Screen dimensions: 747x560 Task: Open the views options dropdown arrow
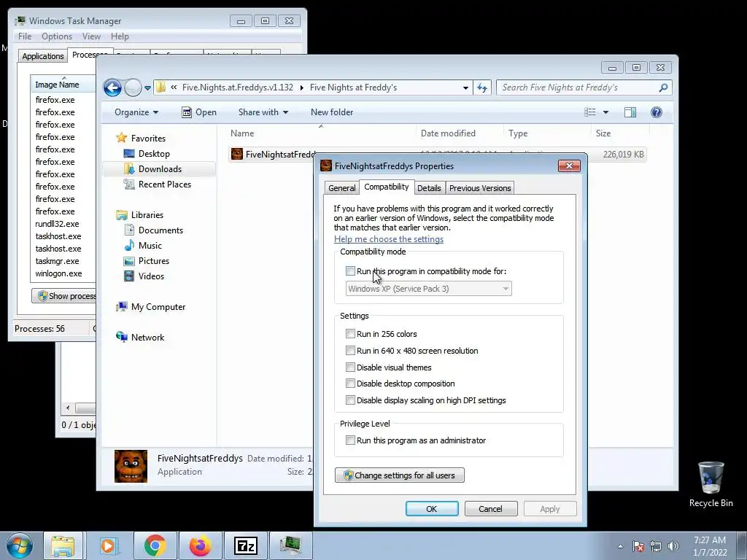(x=605, y=112)
